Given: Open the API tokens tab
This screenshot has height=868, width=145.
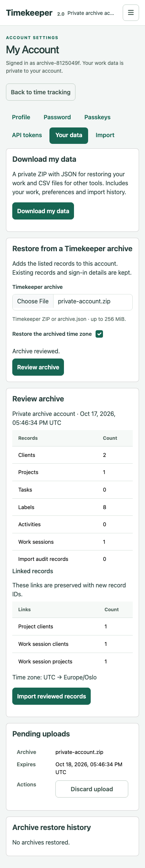Looking at the screenshot, I should pos(27,135).
